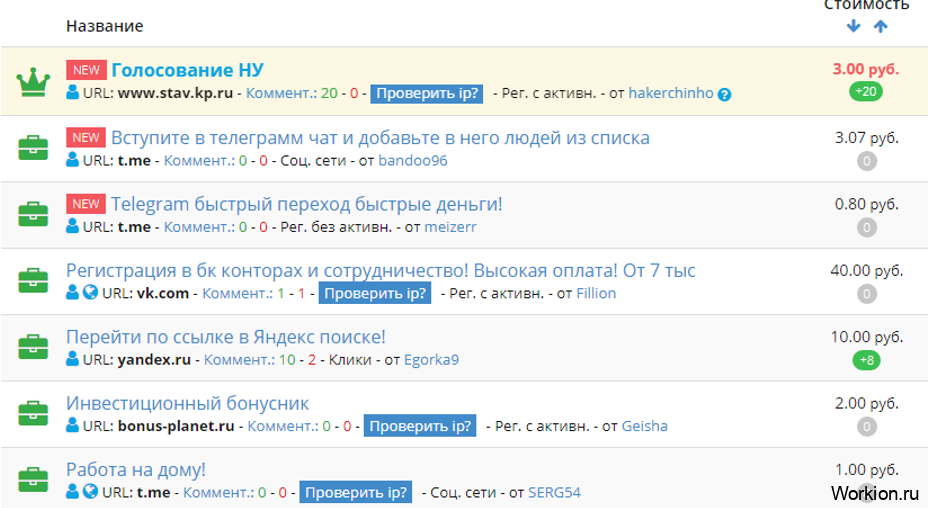
Task: Open profile of author hakerchinho
Action: click(671, 93)
